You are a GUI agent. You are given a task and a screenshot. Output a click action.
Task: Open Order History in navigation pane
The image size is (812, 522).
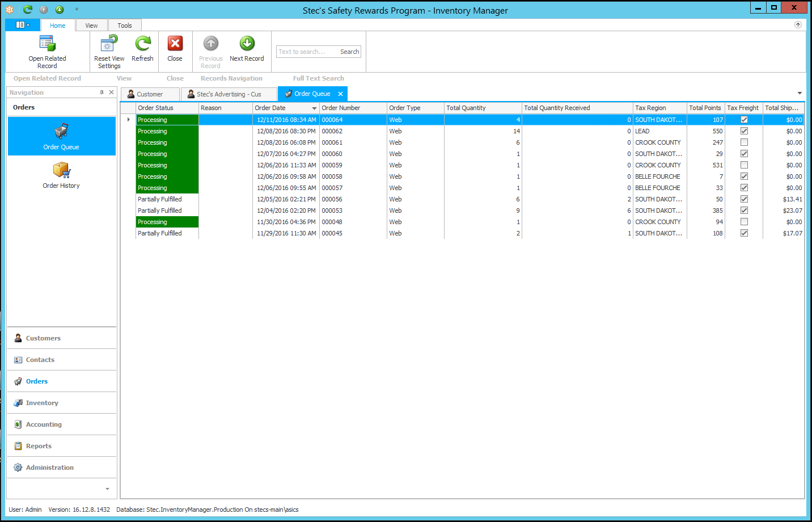tap(61, 175)
